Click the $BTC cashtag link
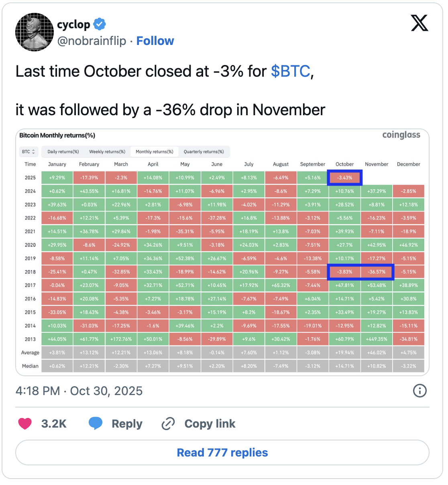Viewport: 448px width, 485px height. coord(290,71)
